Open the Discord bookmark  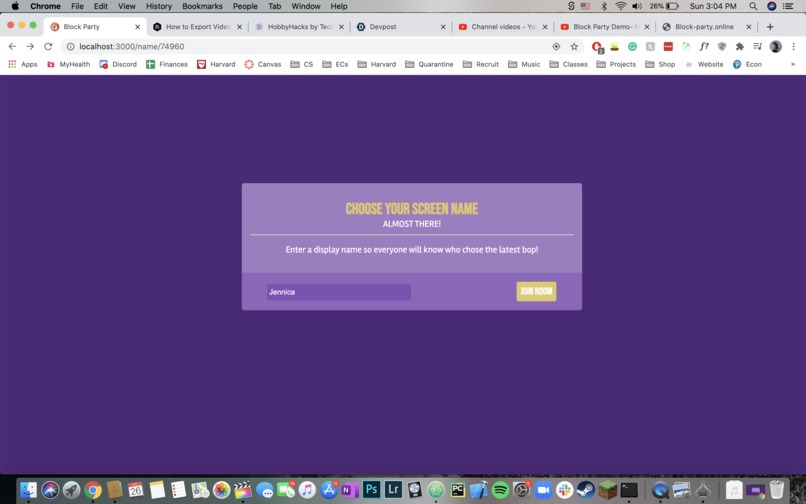click(118, 64)
